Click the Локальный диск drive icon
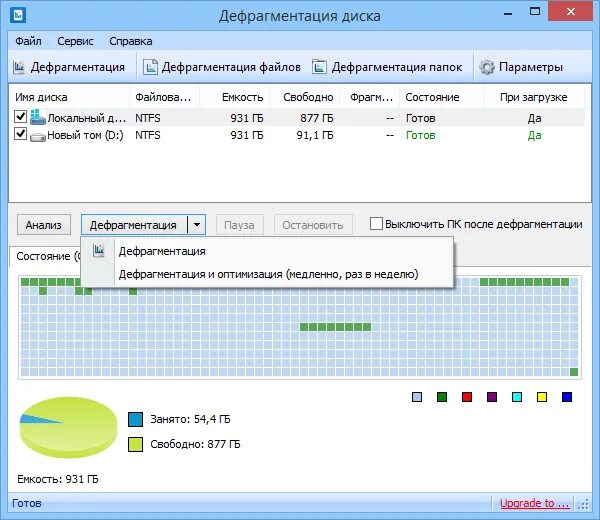 (x=38, y=117)
